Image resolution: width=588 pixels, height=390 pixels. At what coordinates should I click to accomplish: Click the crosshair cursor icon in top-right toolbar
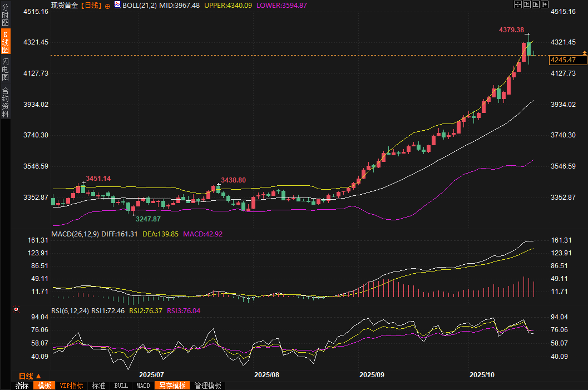517,5
